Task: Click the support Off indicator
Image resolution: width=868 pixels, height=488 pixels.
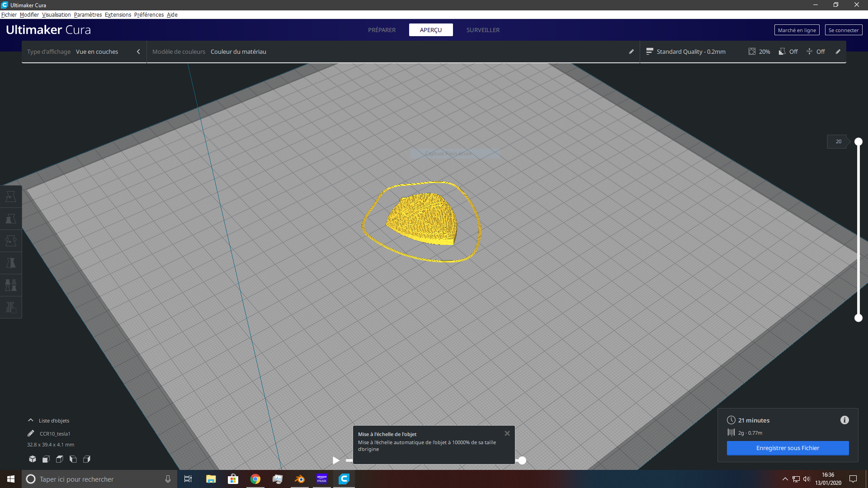Action: pos(788,52)
